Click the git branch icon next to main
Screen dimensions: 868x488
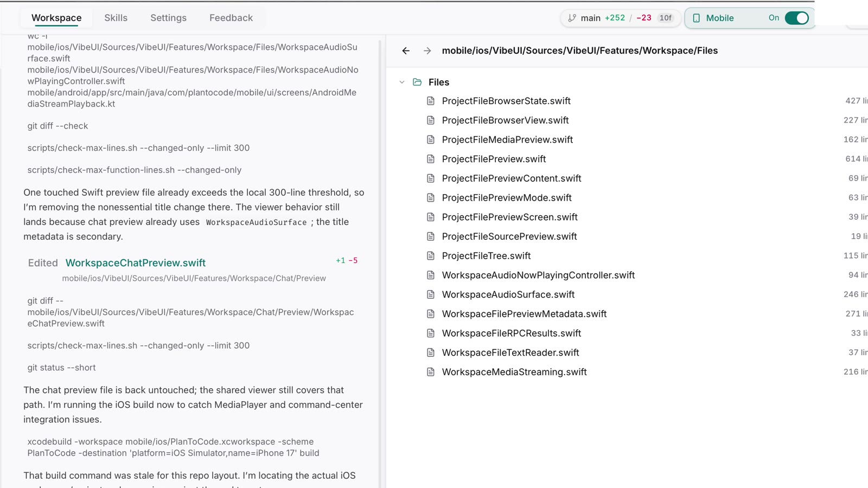[x=572, y=18]
